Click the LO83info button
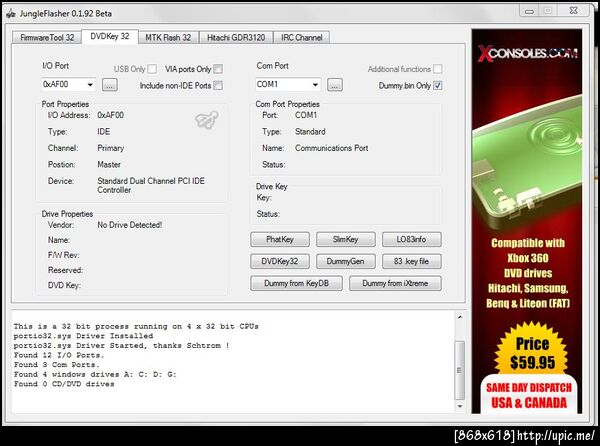600x446 pixels. pos(411,239)
